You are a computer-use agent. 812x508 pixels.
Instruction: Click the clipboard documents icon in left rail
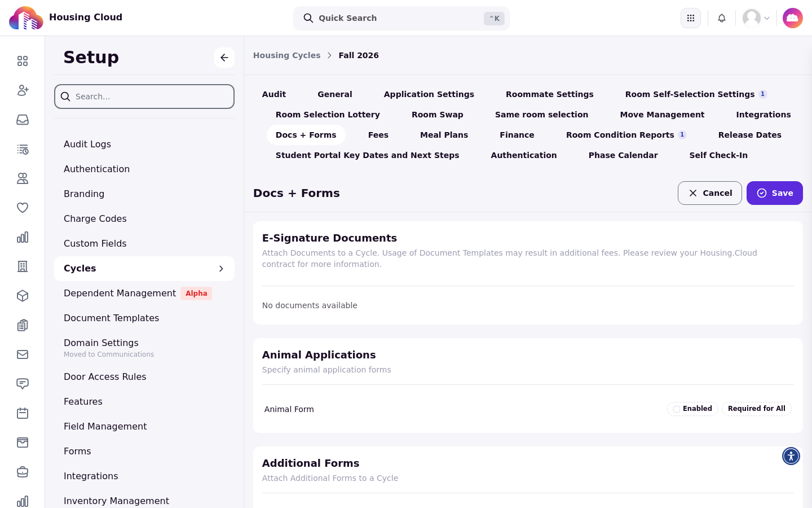(x=23, y=325)
